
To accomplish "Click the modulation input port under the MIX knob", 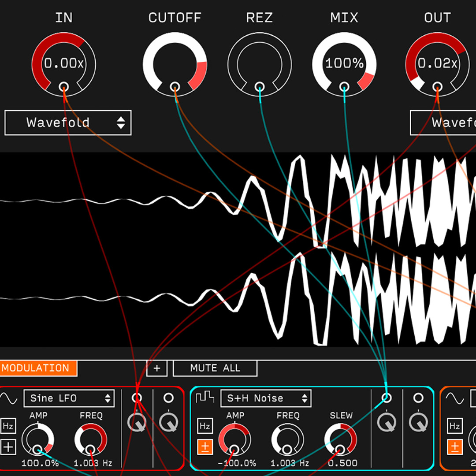I will click(x=344, y=87).
